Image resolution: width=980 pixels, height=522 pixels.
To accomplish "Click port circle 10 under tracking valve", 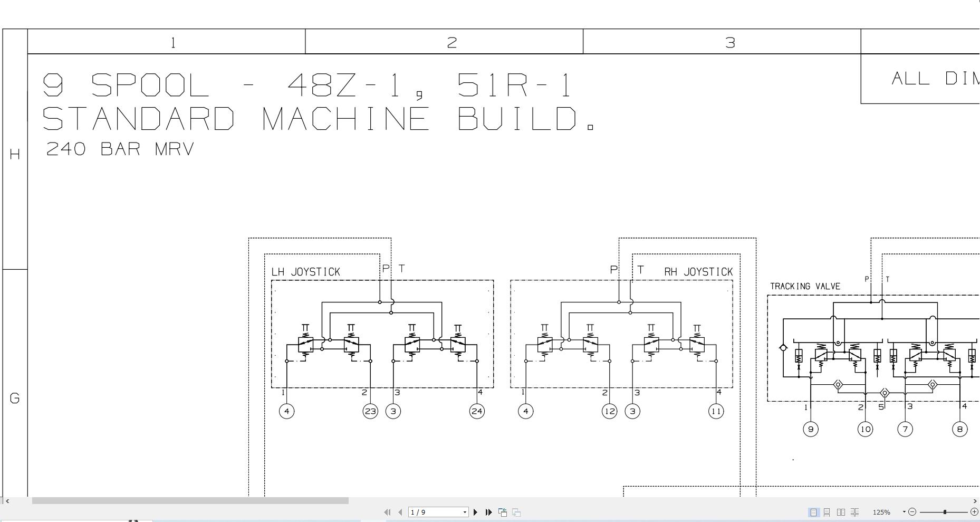I will (865, 429).
